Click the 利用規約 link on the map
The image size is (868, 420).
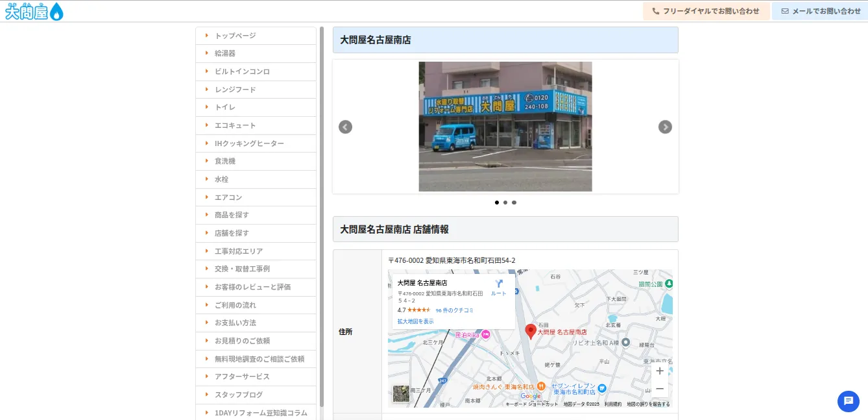pyautogui.click(x=613, y=404)
